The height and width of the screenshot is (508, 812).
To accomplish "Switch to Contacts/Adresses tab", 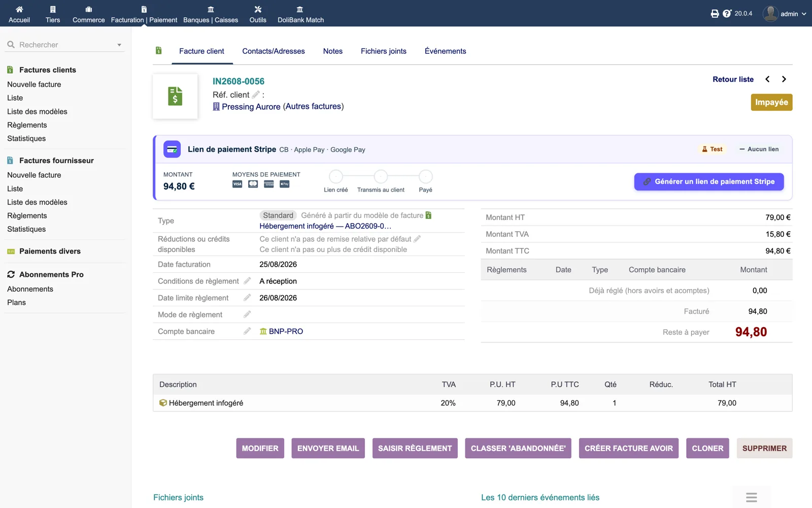I will [274, 51].
